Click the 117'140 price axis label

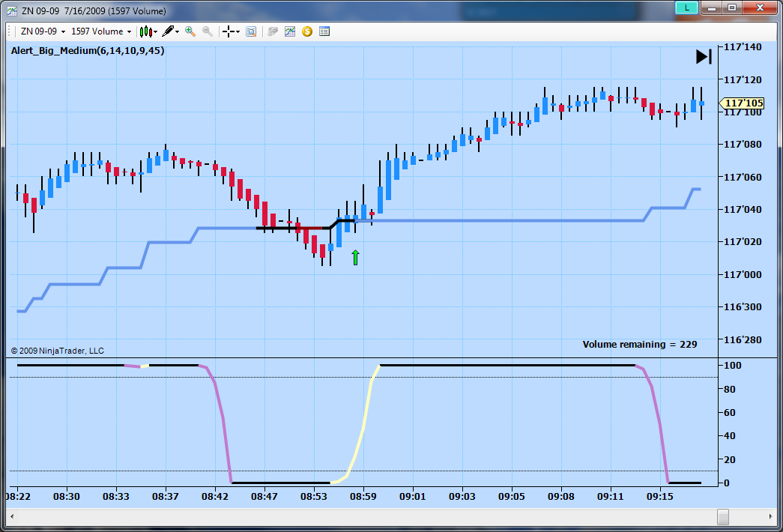743,47
